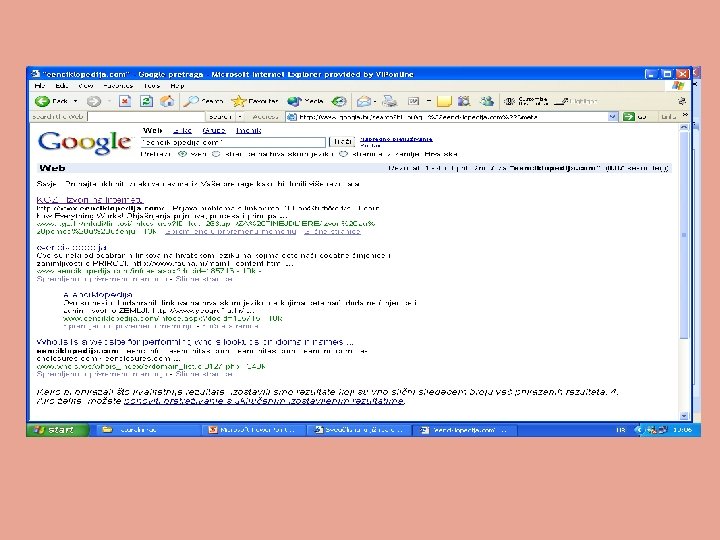Click the icon at far right of toolbar
Screen dimensions: 720x540
click(682, 101)
